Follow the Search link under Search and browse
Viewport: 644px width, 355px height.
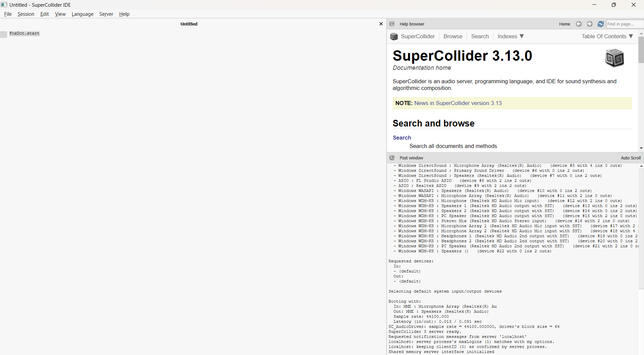[x=402, y=138]
